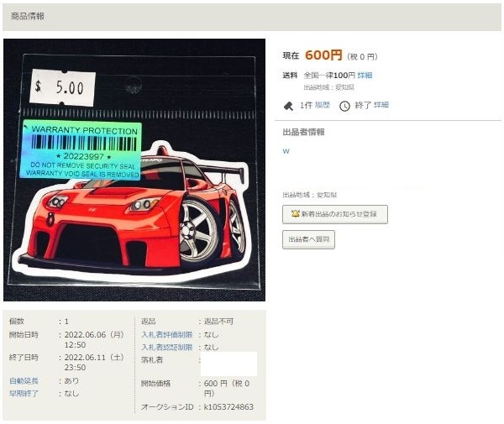Open the 入札者評価制限 help link
Screen dimensions: 504x424
(167, 335)
